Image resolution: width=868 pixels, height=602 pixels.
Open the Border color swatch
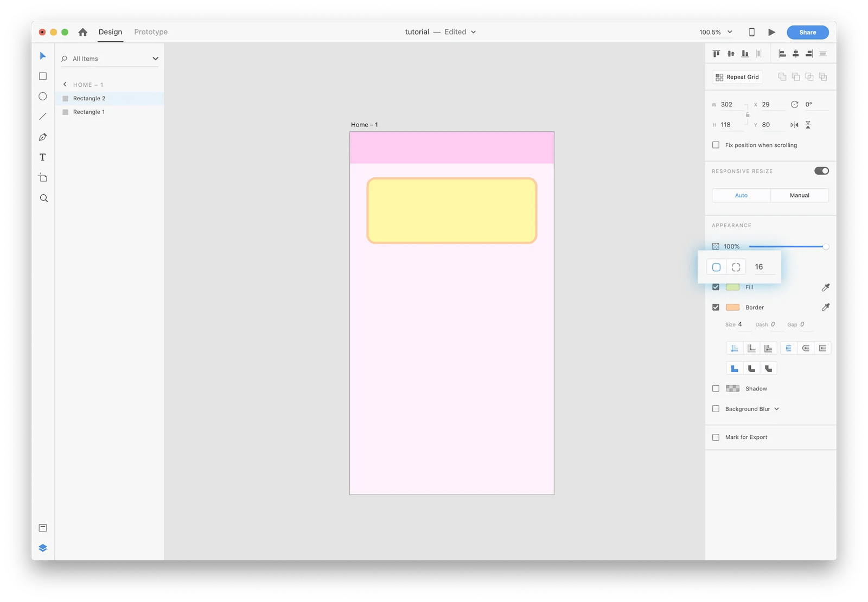pos(733,308)
